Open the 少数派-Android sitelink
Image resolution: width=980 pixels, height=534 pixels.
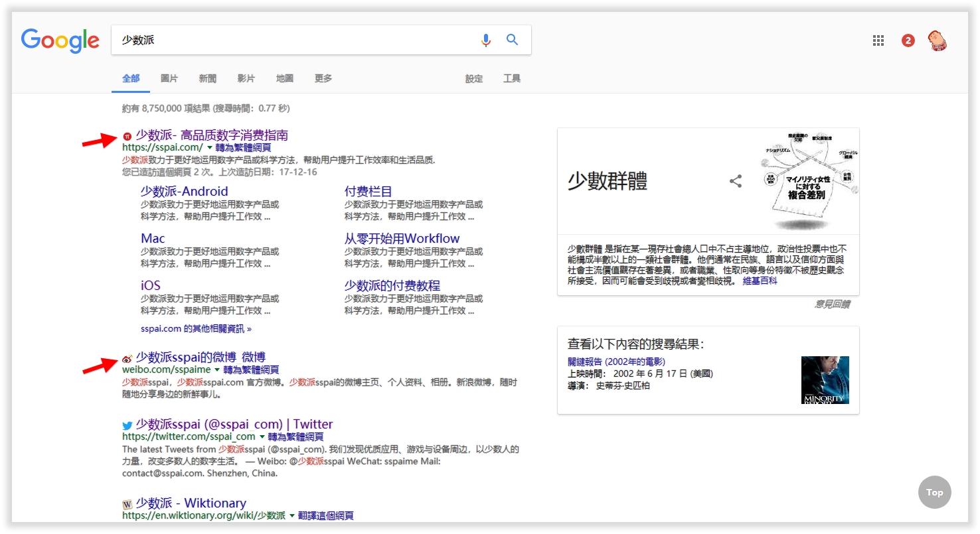tap(184, 191)
